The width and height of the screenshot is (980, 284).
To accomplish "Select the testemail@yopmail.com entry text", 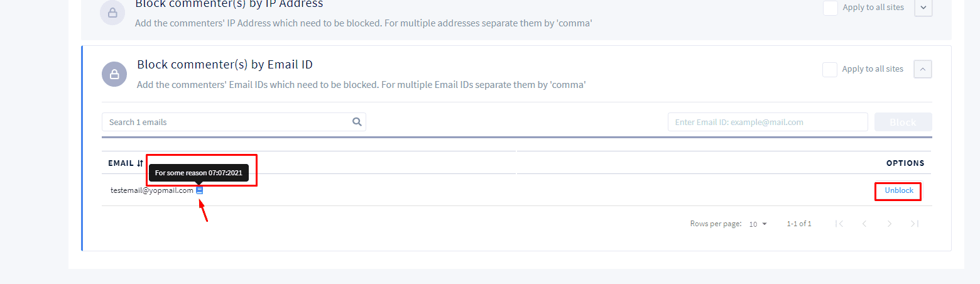I will [152, 190].
